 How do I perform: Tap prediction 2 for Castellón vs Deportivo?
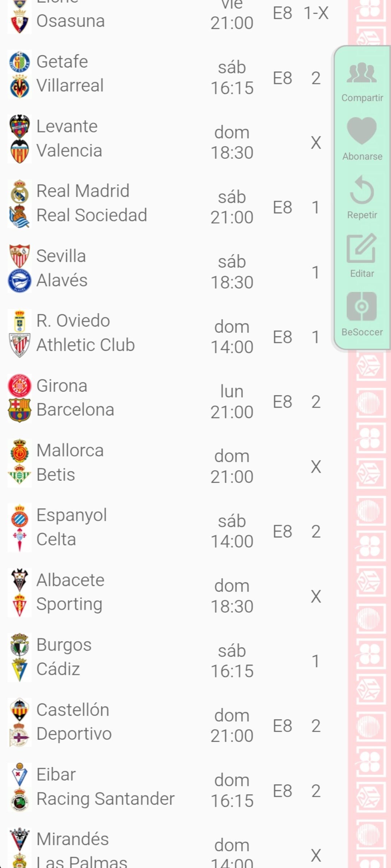coord(316,726)
